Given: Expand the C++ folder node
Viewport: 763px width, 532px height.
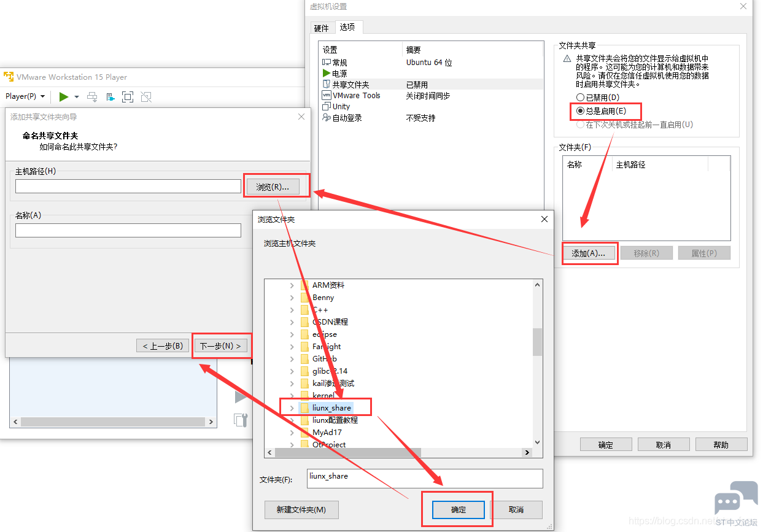Looking at the screenshot, I should point(292,310).
